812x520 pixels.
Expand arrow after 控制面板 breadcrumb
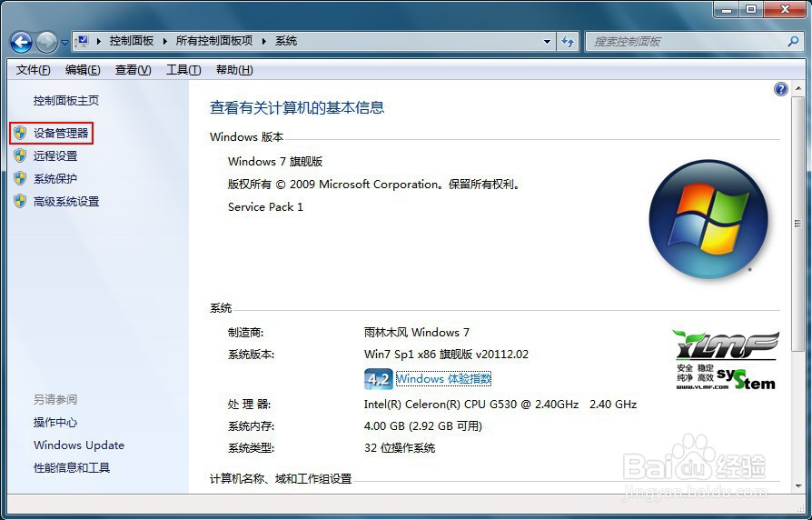coord(164,41)
